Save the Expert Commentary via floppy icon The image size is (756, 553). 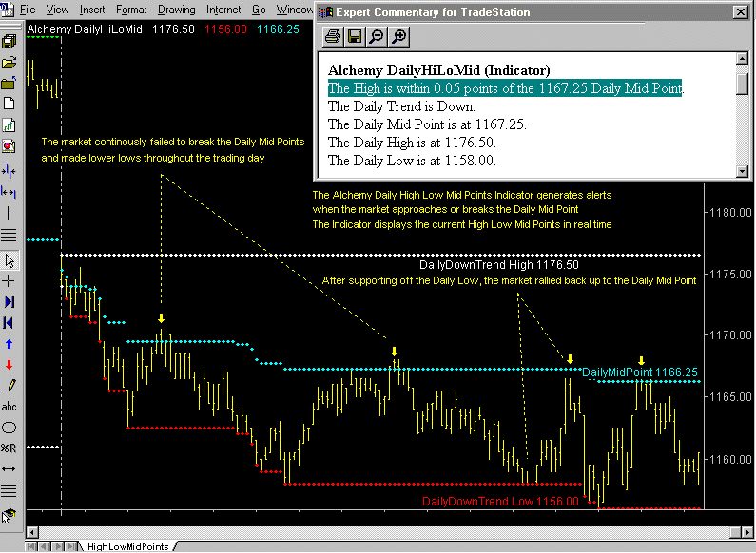[355, 37]
